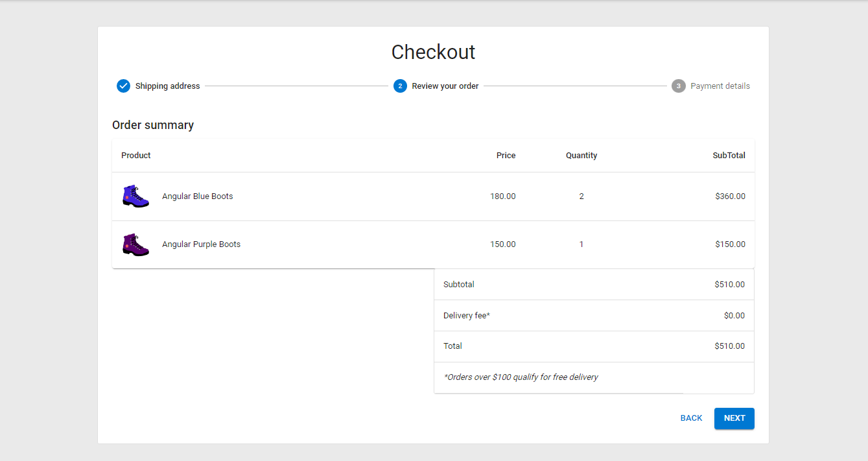This screenshot has height=461, width=868.
Task: Click the Shipping address checkmark step icon
Action: pyautogui.click(x=123, y=86)
